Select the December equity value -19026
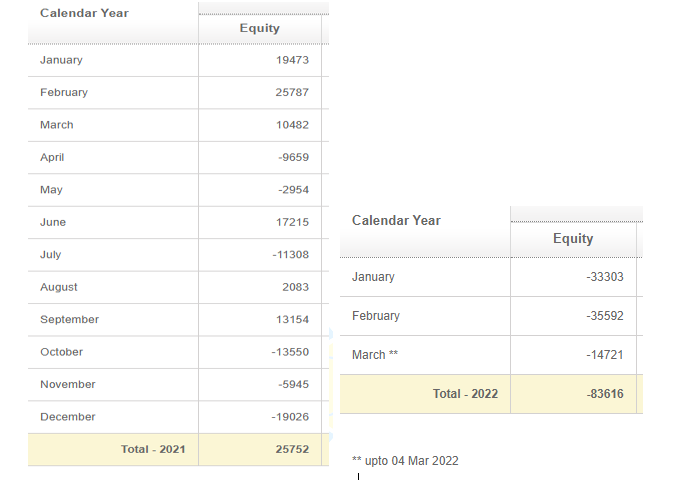 tap(290, 417)
